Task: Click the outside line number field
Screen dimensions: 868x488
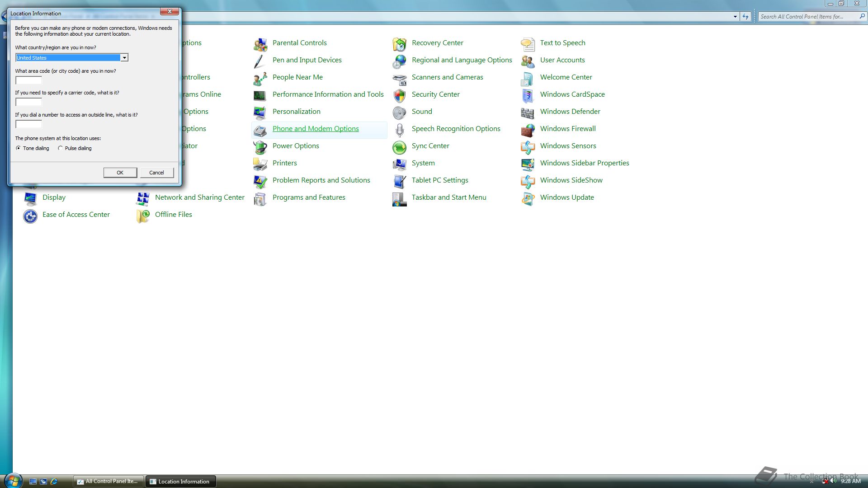Action: 29,124
